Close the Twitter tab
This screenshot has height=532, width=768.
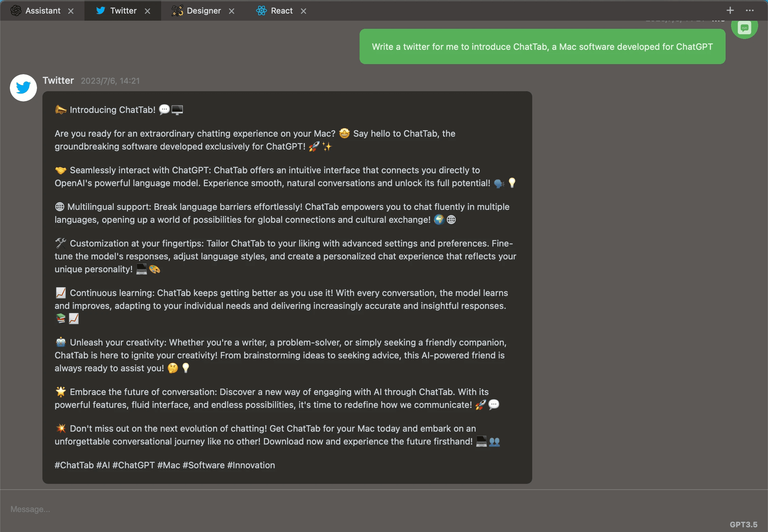[x=148, y=11]
